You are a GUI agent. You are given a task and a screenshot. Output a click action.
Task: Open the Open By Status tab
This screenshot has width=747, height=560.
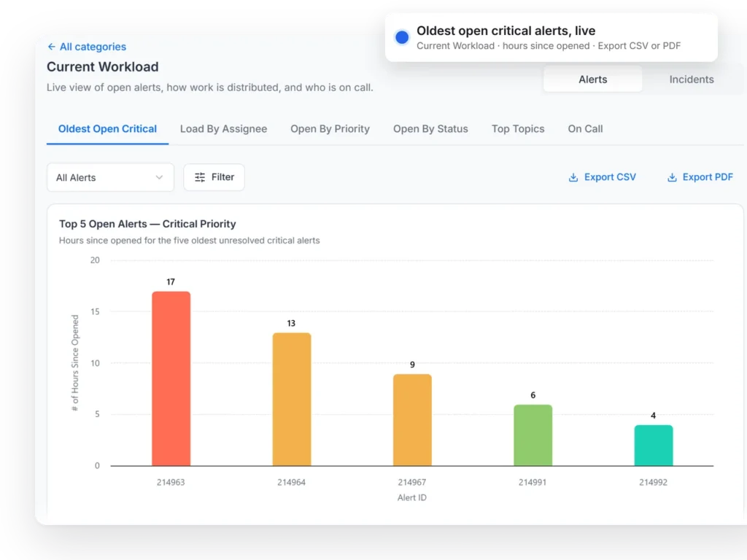430,129
